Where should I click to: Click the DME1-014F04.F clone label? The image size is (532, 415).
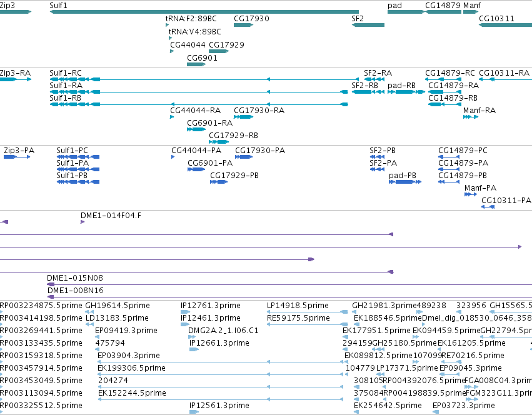coord(111,216)
